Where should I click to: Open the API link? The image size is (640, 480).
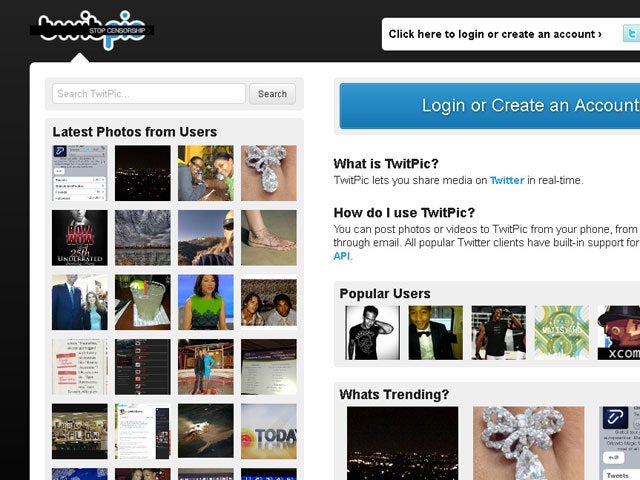pyautogui.click(x=342, y=256)
